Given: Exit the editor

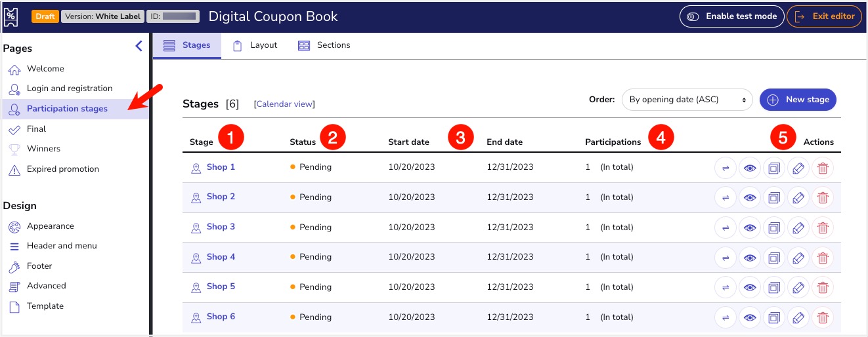Looking at the screenshot, I should click(824, 16).
